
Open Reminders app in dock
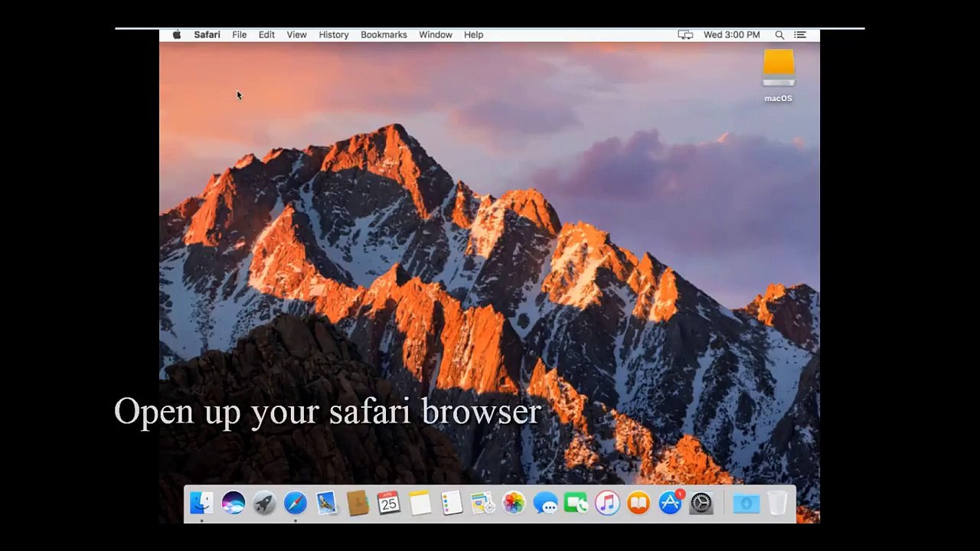point(452,503)
